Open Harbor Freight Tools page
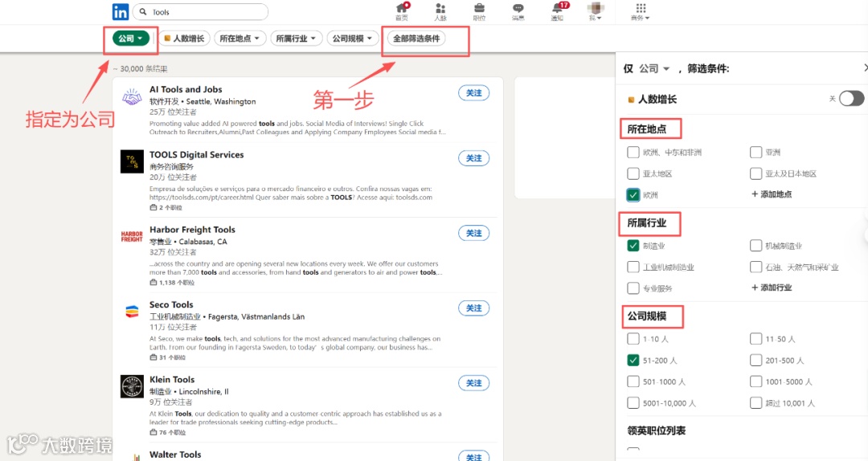 tap(192, 229)
